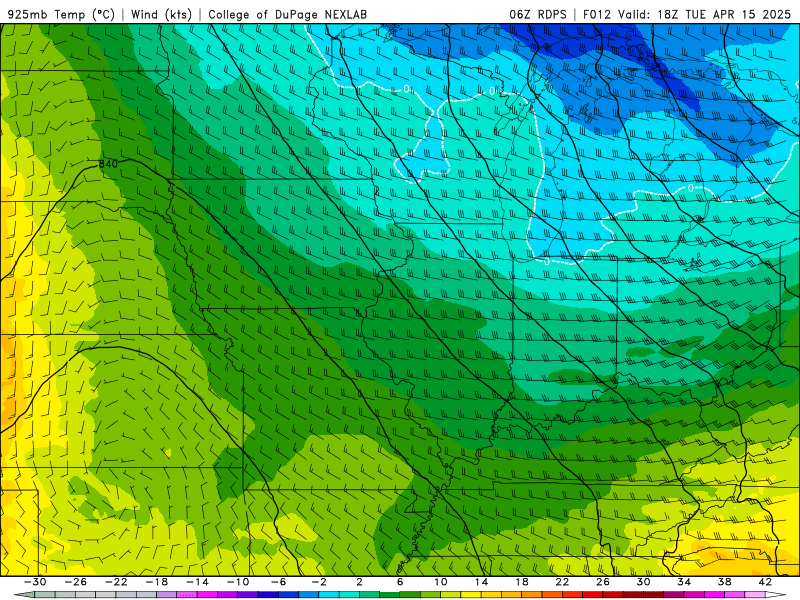Click the '14' colorbar tick label
This screenshot has height=600, width=800.
pos(481,582)
